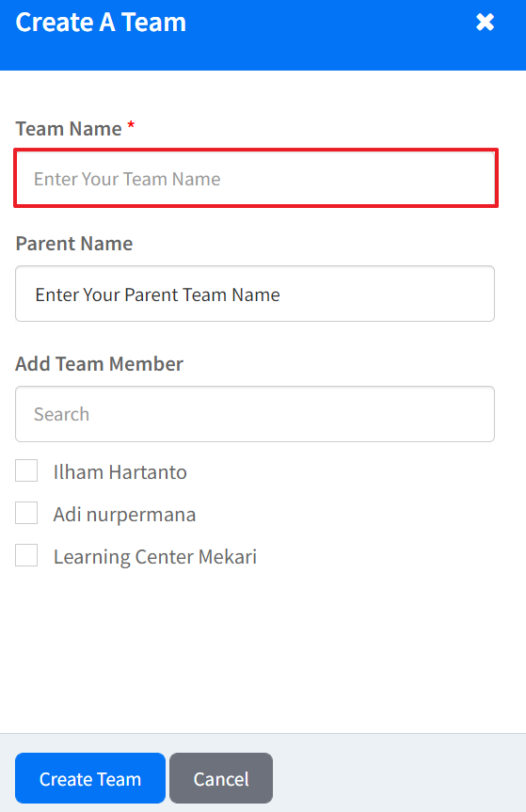
Task: Click the team member Search field
Action: coord(255,414)
